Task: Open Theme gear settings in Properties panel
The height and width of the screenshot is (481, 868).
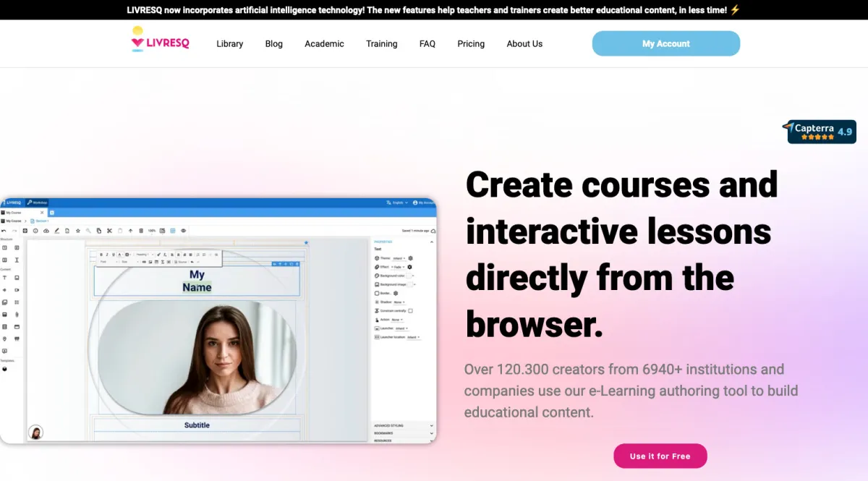Action: pos(410,258)
